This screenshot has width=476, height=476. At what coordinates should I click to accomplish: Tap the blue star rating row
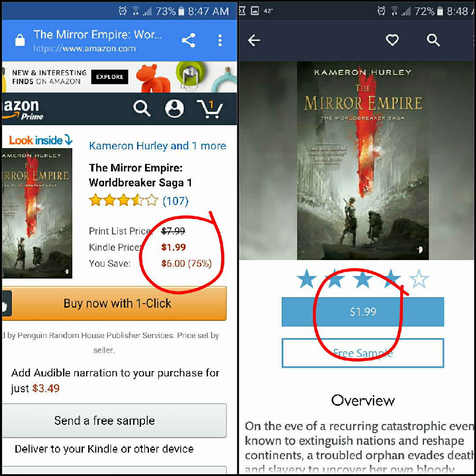(x=363, y=279)
